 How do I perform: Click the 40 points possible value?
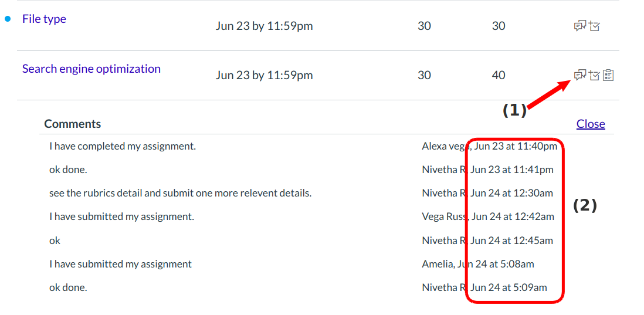[x=499, y=75]
